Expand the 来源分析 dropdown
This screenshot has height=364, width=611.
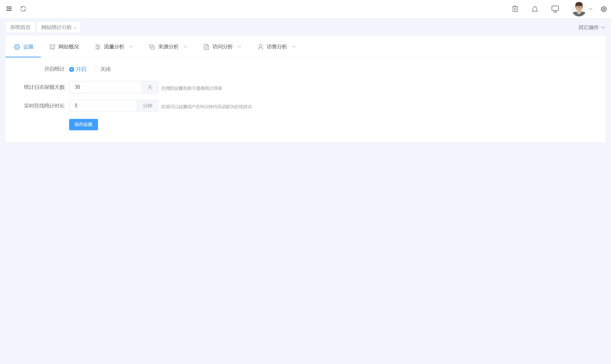click(x=168, y=46)
